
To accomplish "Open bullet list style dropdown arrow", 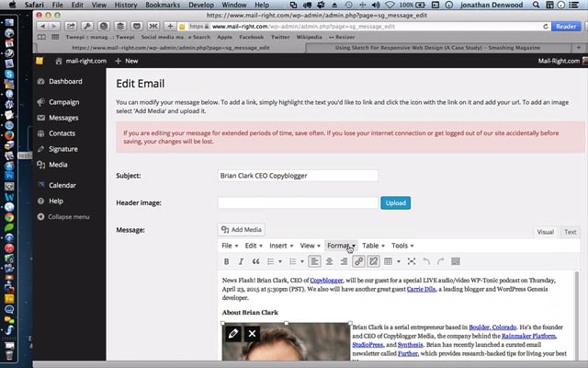I will 280,261.
